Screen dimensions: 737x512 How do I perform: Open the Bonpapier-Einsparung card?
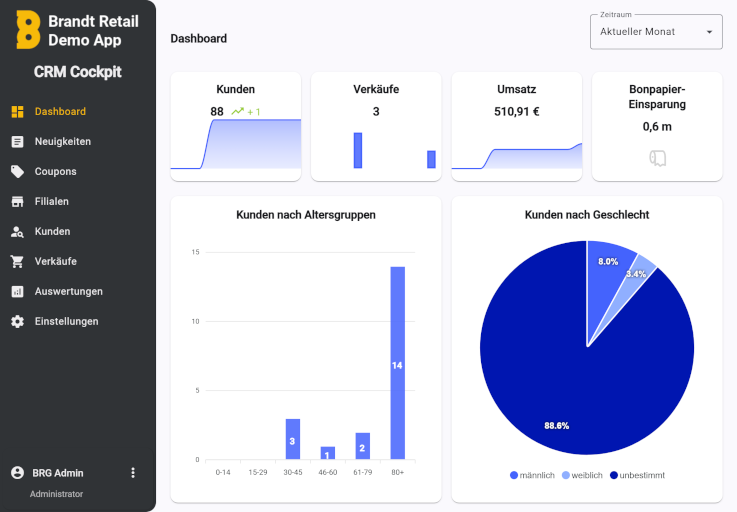click(656, 126)
